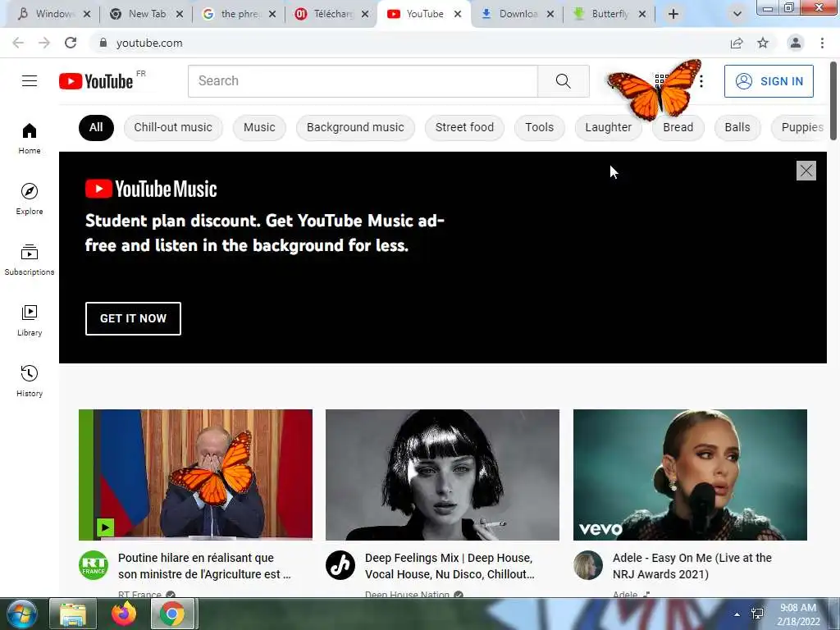Open File Explorer from taskbar
This screenshot has height=630, width=840.
tap(73, 614)
